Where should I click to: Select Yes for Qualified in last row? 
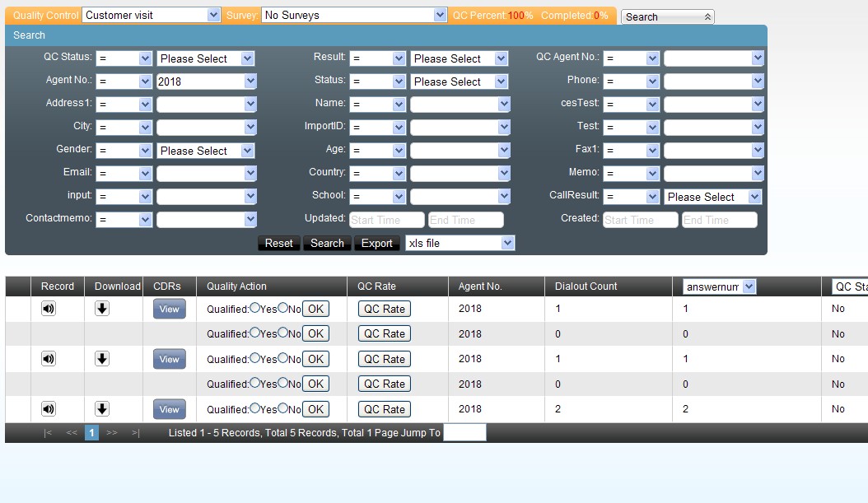click(254, 408)
